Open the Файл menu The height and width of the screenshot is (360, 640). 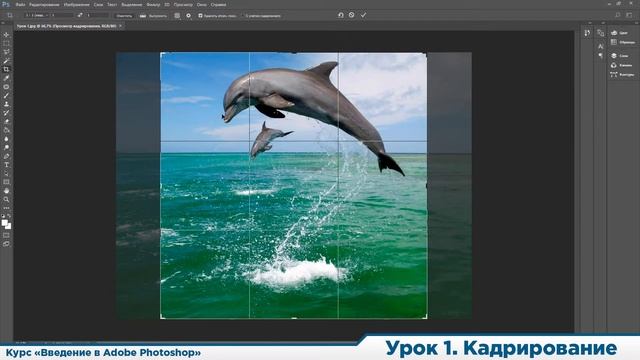(x=20, y=5)
